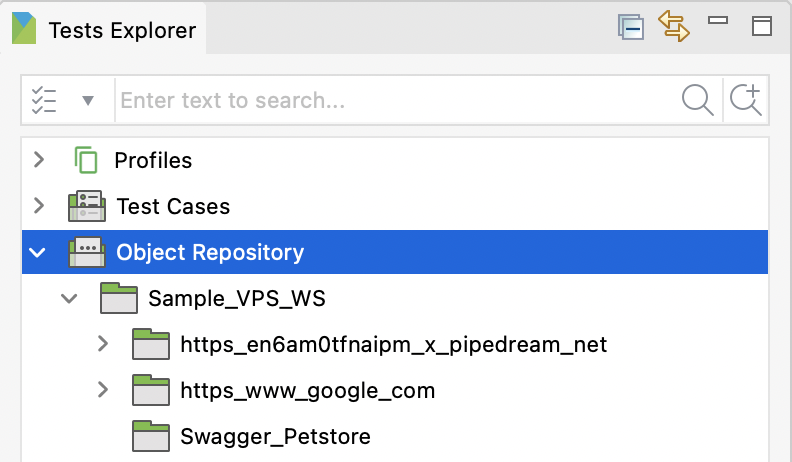Collapse the Sample_VPS_WS folder
The height and width of the screenshot is (462, 792).
click(x=69, y=298)
